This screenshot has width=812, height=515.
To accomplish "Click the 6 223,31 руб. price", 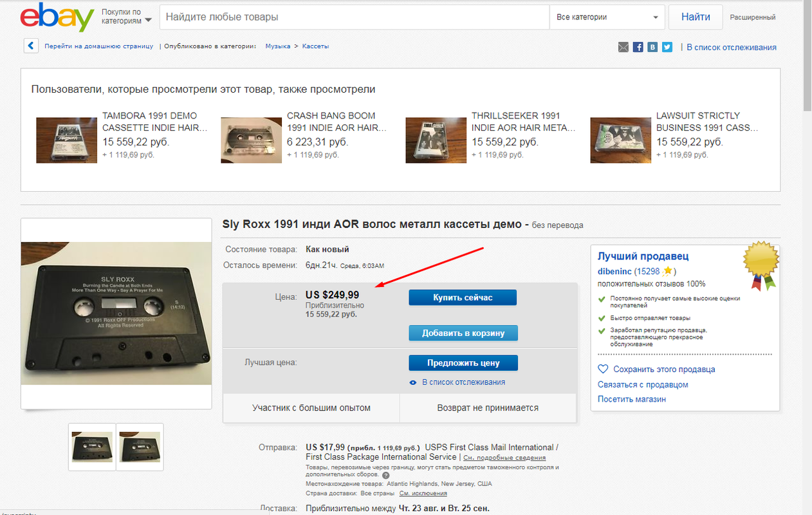I will point(319,142).
